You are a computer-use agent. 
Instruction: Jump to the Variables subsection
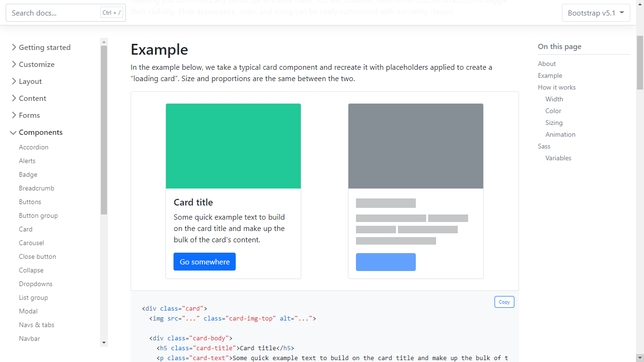(x=558, y=158)
